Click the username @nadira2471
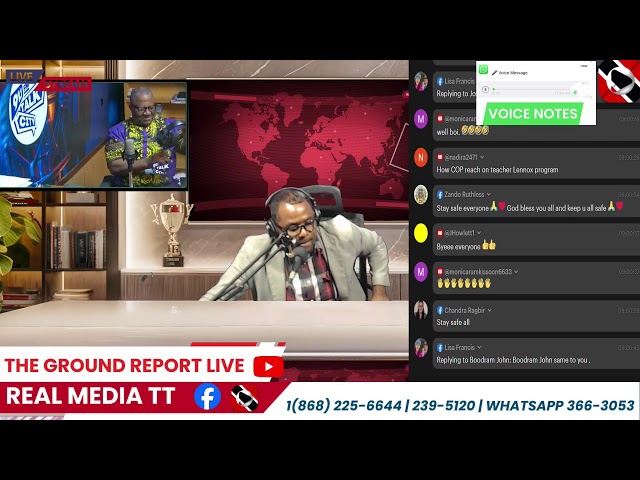The width and height of the screenshot is (640, 480). coord(461,157)
